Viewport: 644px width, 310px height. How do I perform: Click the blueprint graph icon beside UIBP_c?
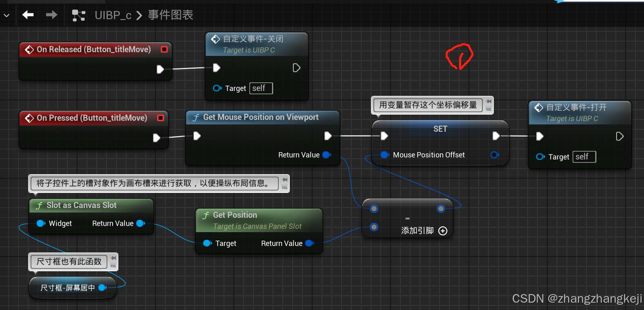point(78,15)
